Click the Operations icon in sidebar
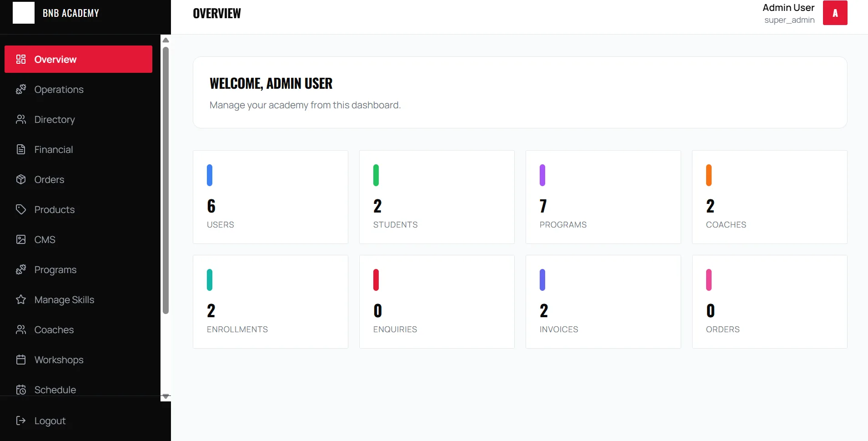This screenshot has height=441, width=868. [x=21, y=89]
